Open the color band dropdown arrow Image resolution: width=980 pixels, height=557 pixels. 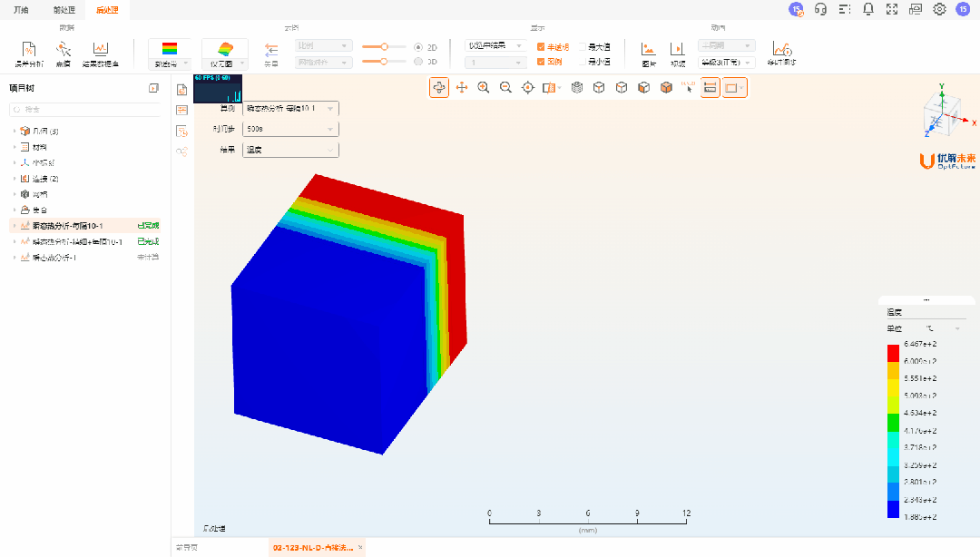(x=186, y=64)
